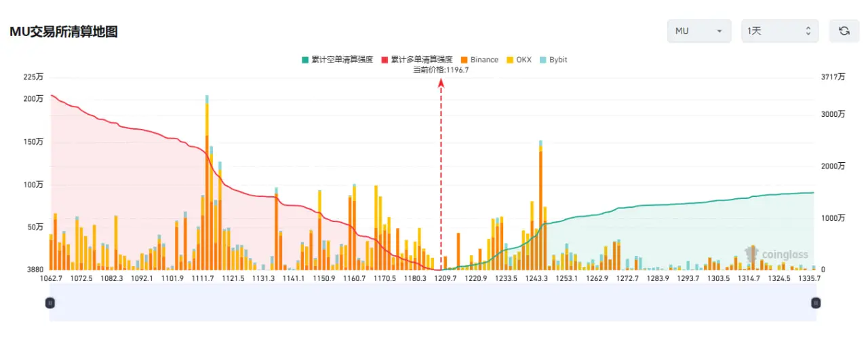This screenshot has width=868, height=349.
Task: Click the right zoom slider handle
Action: click(816, 303)
